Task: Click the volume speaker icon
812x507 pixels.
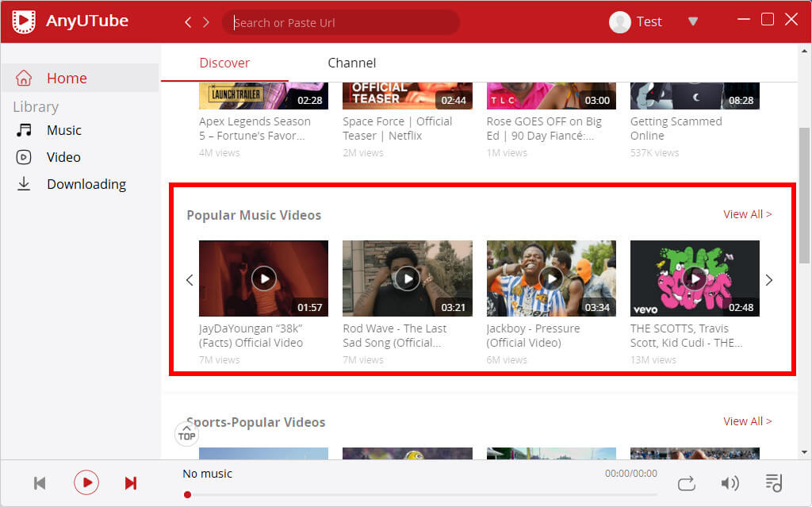Action: click(x=730, y=484)
